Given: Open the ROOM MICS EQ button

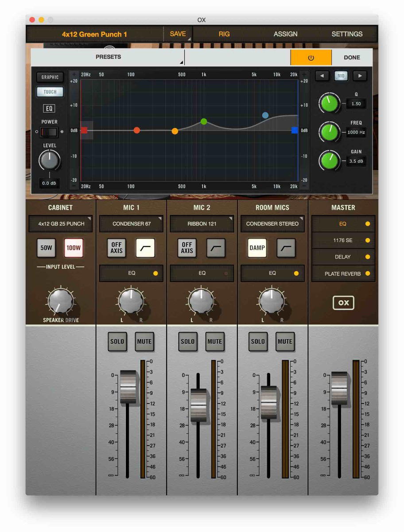Looking at the screenshot, I should pyautogui.click(x=272, y=273).
